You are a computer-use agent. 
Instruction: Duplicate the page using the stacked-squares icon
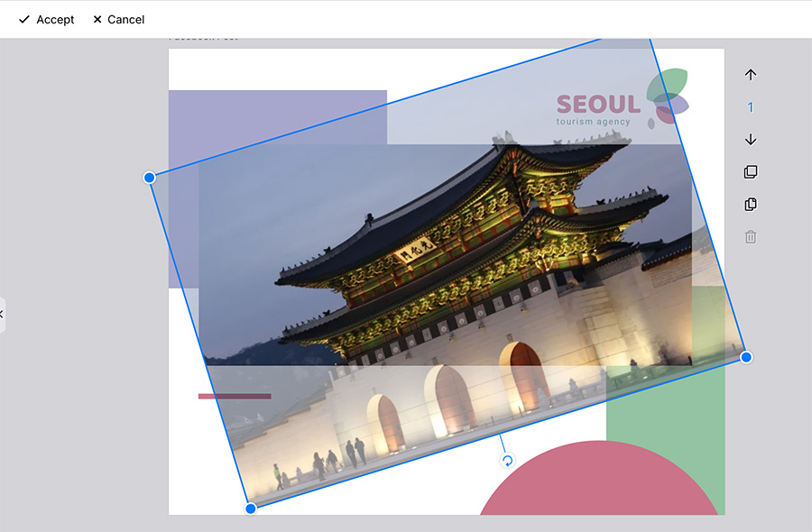(x=751, y=172)
